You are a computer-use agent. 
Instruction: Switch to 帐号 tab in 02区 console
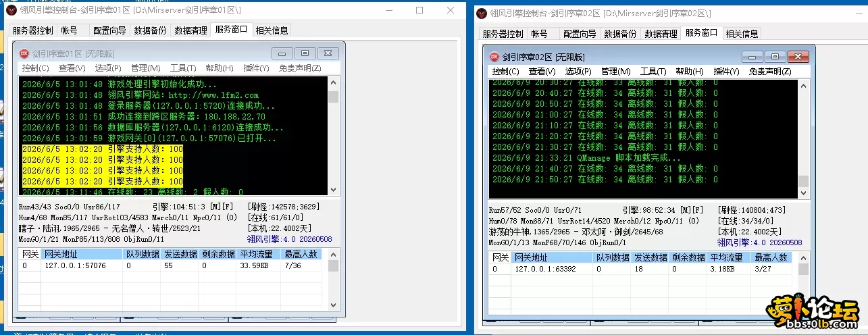(x=539, y=34)
